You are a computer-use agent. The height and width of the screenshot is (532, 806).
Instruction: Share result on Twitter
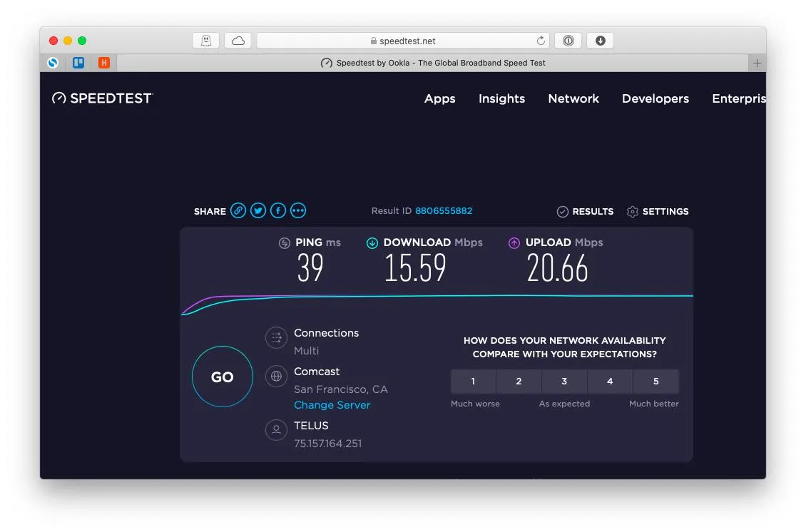click(x=258, y=211)
